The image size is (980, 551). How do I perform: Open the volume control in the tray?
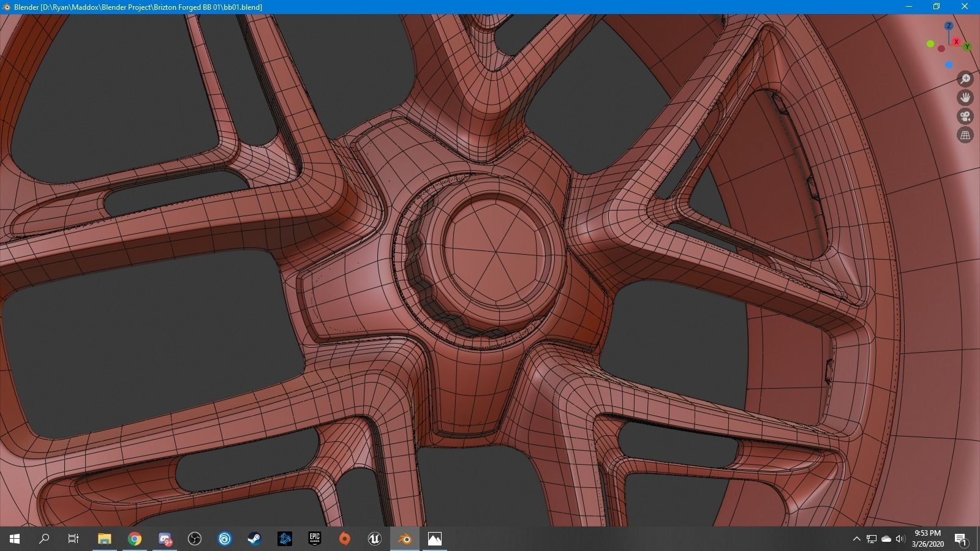pyautogui.click(x=900, y=539)
